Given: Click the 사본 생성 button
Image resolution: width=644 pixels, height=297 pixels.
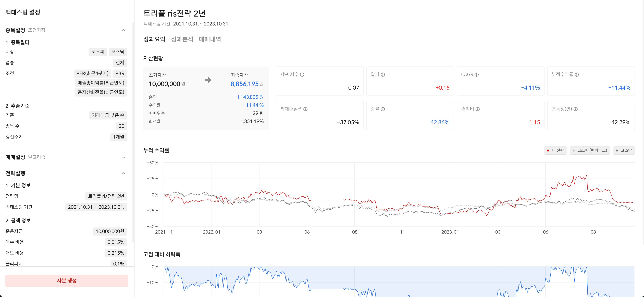Looking at the screenshot, I should 67,280.
